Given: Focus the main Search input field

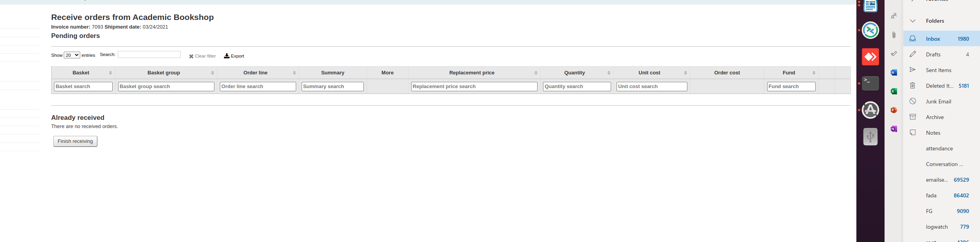Looking at the screenshot, I should [149, 54].
